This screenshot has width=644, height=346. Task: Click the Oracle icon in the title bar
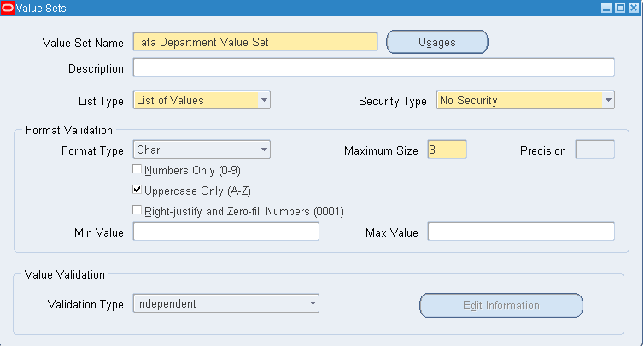point(8,8)
